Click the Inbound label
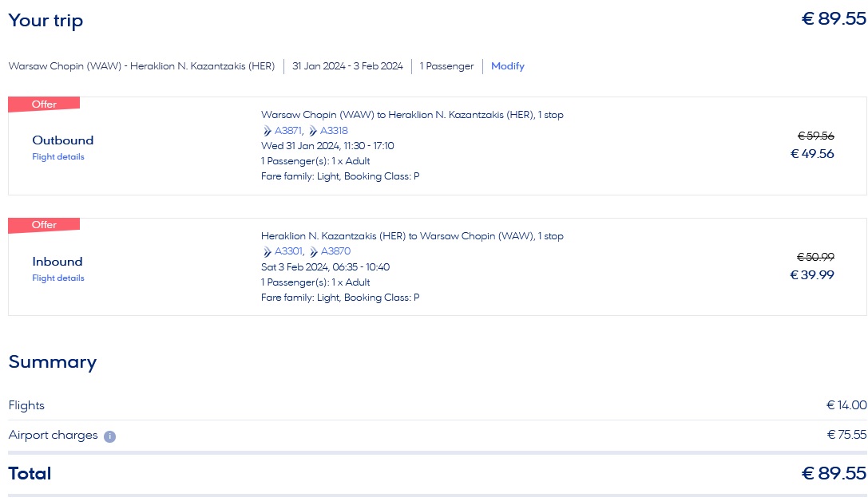The height and width of the screenshot is (501, 868). pyautogui.click(x=57, y=261)
